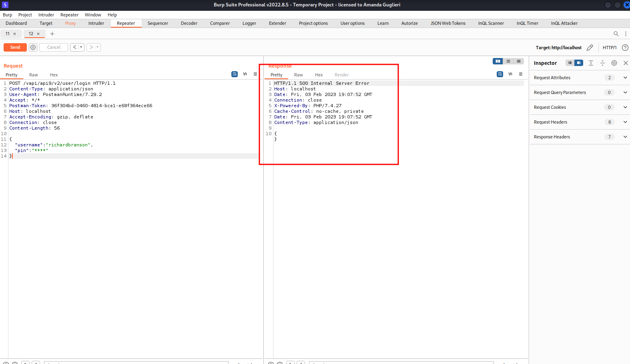630x364 pixels.
Task: Switch to combined tabbed layout
Action: pyautogui.click(x=519, y=61)
